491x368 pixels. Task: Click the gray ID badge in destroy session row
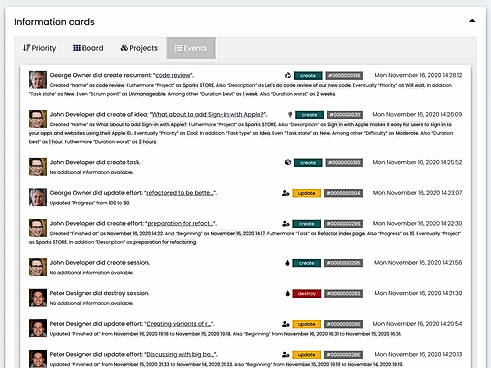click(343, 294)
